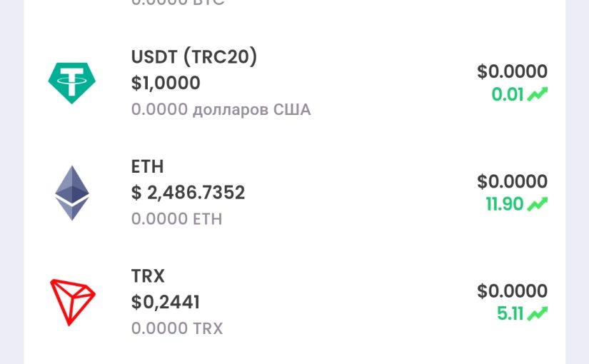589x364 pixels.
Task: Click green trend arrow beside 0.01
Action: click(x=538, y=94)
